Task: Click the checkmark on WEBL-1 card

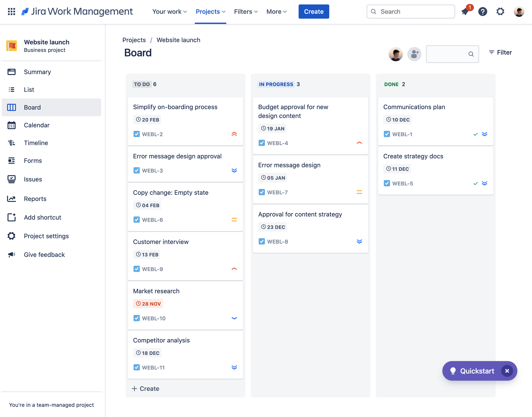Action: (x=475, y=134)
